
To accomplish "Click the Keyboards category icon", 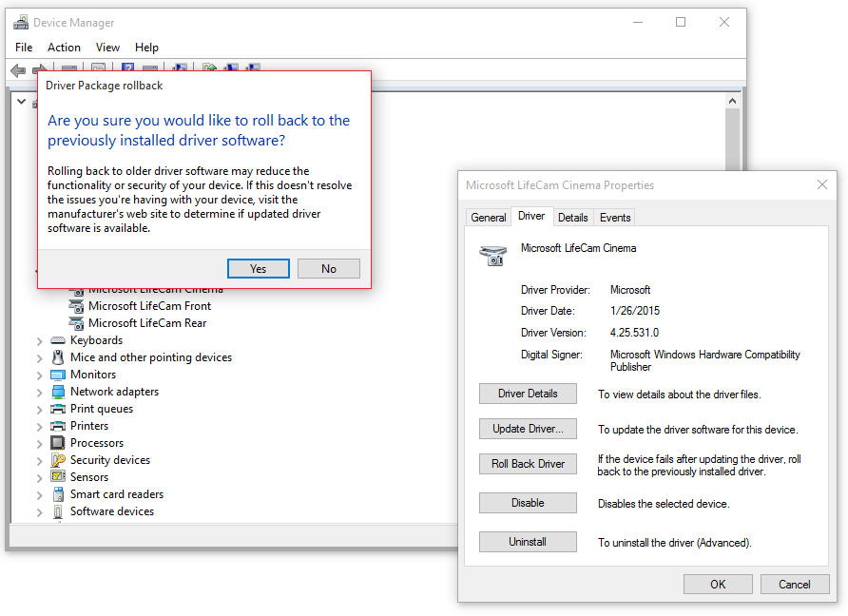I will (x=58, y=340).
